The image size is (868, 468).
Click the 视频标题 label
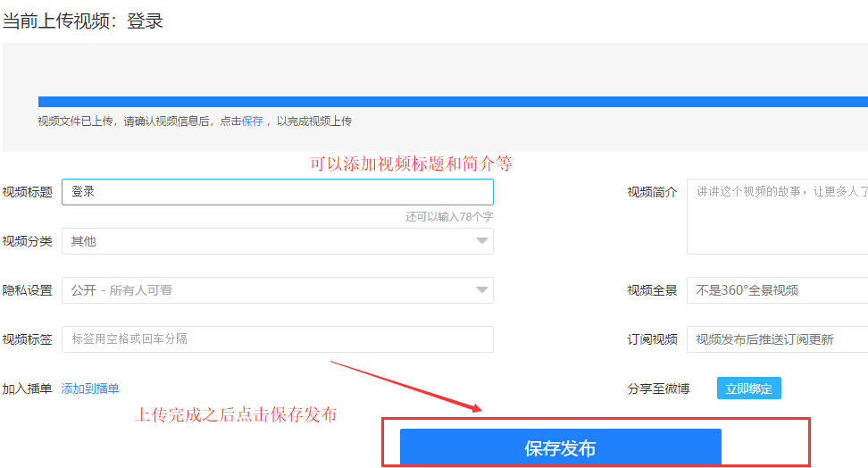click(x=28, y=192)
